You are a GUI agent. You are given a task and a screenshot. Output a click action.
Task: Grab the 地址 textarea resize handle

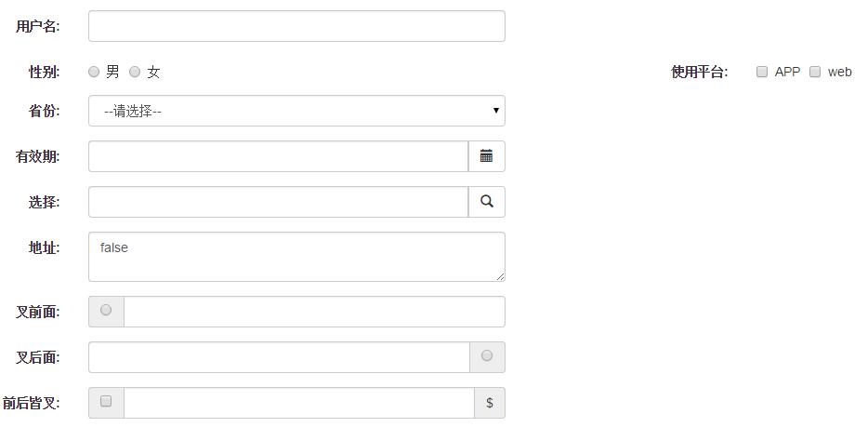500,276
